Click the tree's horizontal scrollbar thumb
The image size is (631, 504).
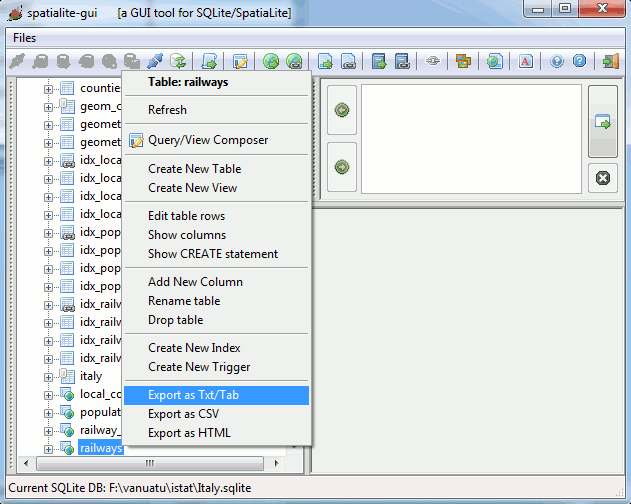[x=150, y=463]
